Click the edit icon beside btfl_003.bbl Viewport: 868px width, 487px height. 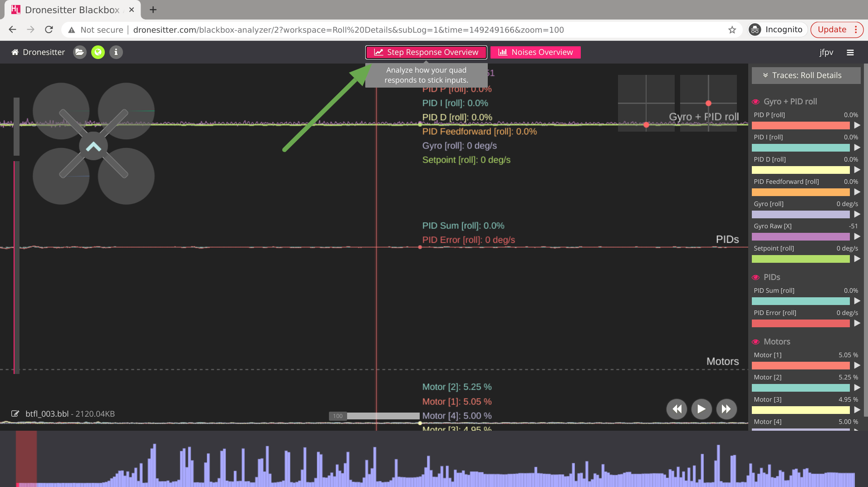[15, 414]
